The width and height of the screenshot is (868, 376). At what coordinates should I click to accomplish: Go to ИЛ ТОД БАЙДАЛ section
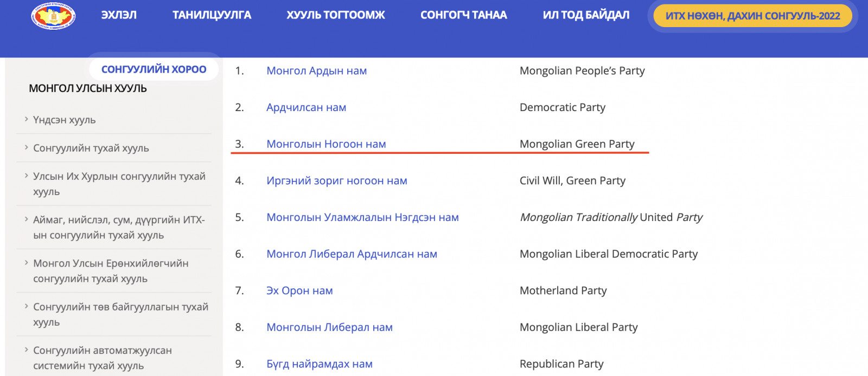coord(586,15)
